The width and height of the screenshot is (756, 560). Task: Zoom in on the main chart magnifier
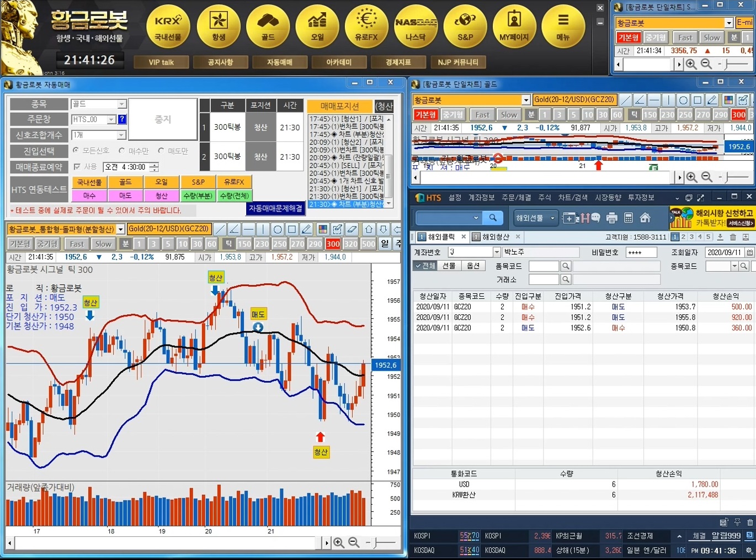point(339,543)
